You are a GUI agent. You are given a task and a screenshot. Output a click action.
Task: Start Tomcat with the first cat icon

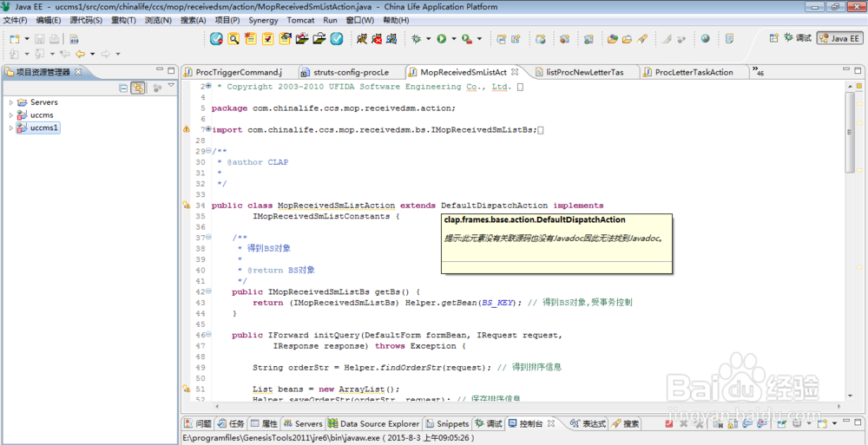tap(362, 39)
